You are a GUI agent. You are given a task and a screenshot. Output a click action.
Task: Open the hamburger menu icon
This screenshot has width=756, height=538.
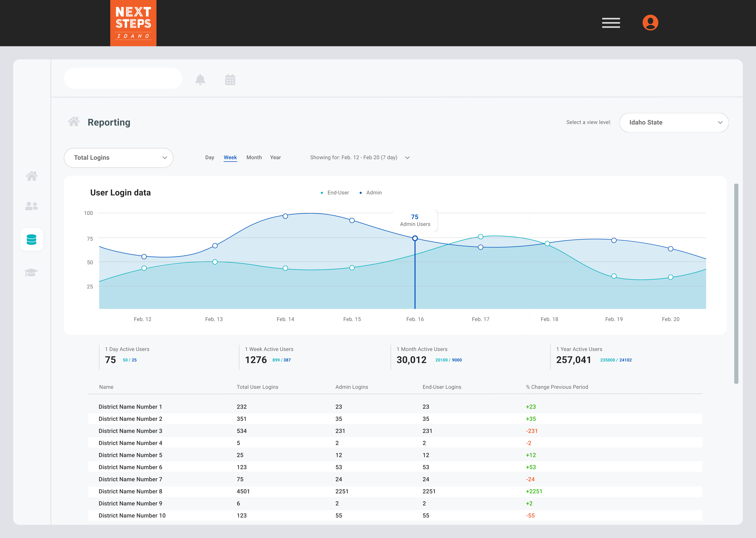[611, 23]
